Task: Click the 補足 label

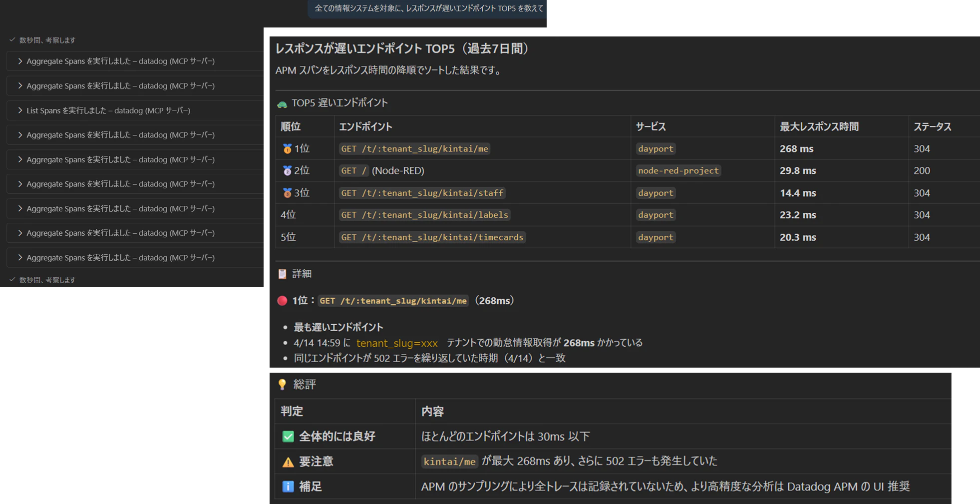Action: (x=310, y=487)
